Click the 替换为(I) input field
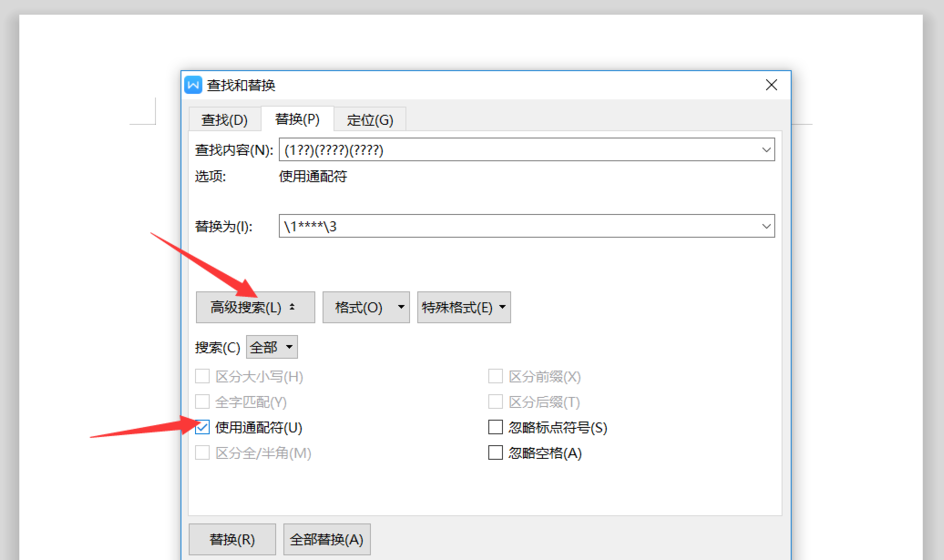Screen dimensions: 944x560 pyautogui.click(x=527, y=226)
